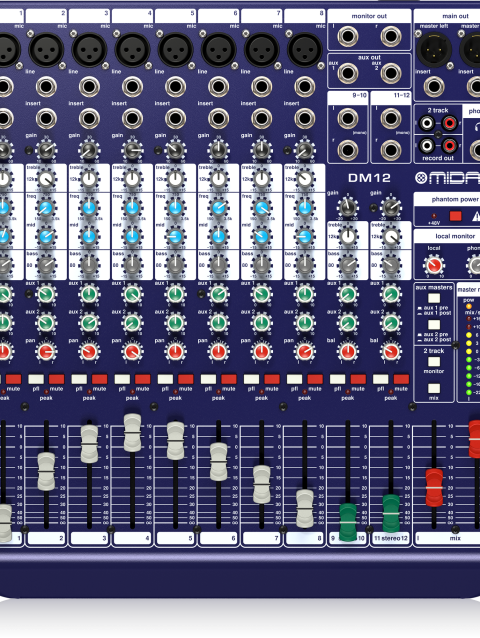Mute channel 2
This screenshot has width=480, height=638.
tap(57, 379)
